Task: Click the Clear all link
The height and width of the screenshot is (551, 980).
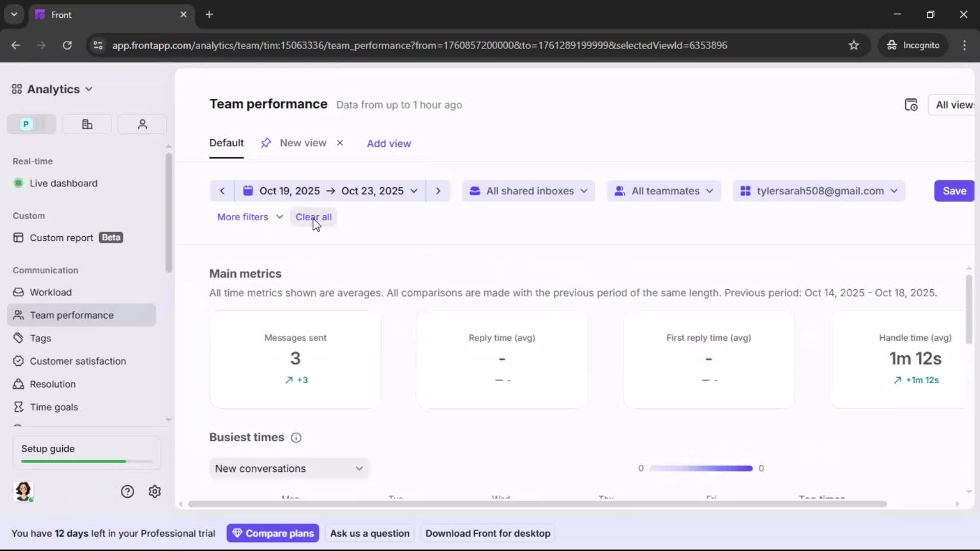Action: (x=314, y=217)
